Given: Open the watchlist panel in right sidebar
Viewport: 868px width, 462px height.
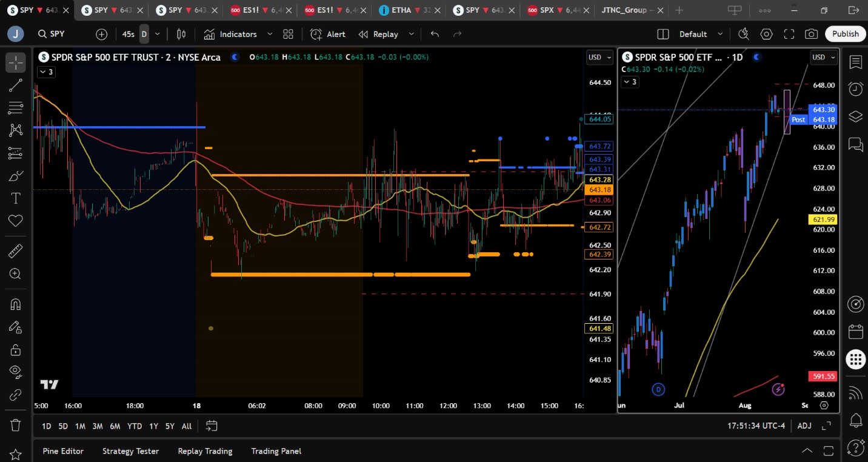Looking at the screenshot, I should [855, 62].
